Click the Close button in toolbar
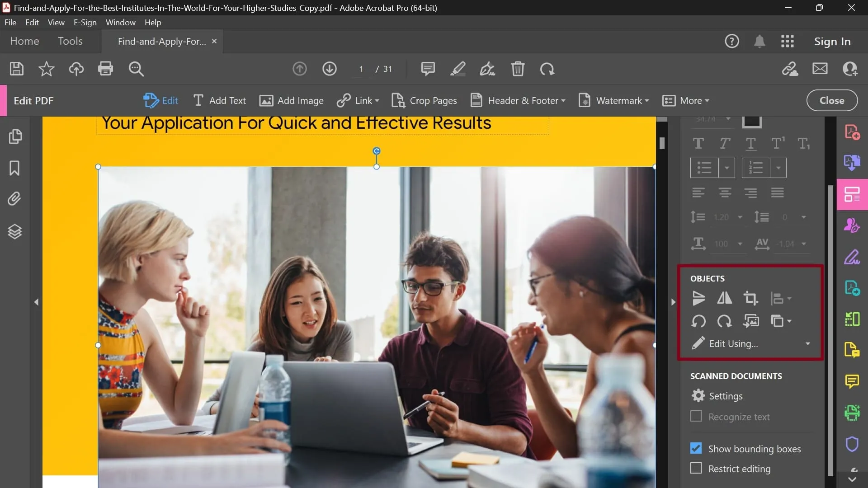This screenshot has height=488, width=868. [x=832, y=100]
